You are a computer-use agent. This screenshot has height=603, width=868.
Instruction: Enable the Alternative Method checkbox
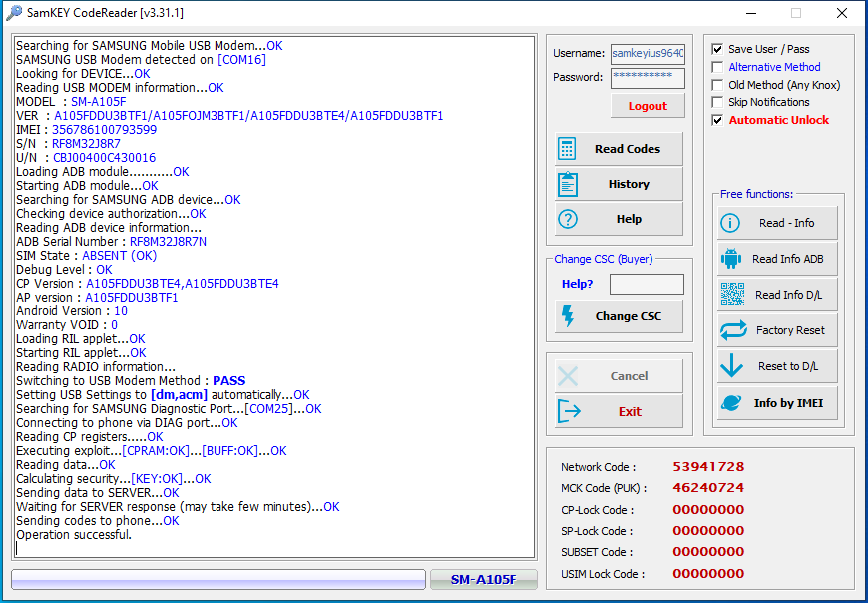tap(717, 67)
